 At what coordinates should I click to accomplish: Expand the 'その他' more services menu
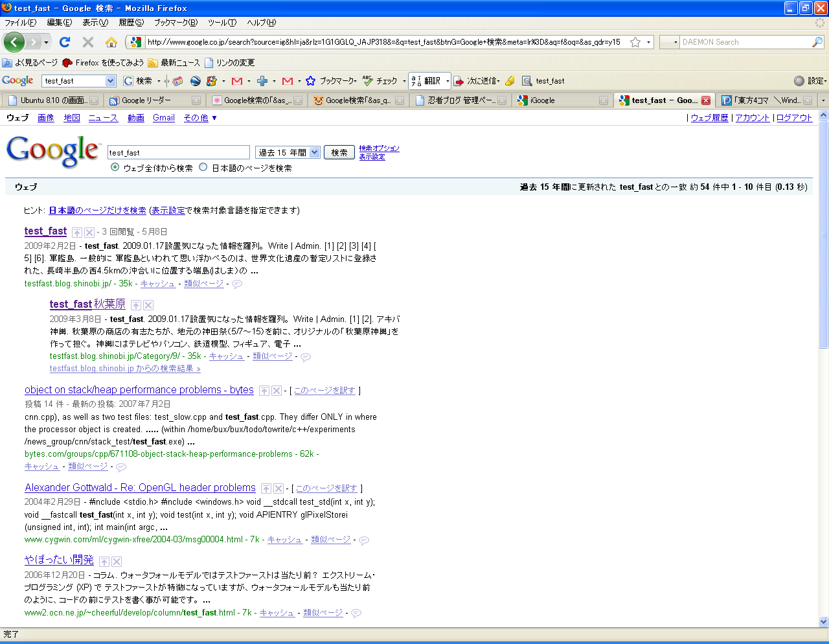(200, 118)
